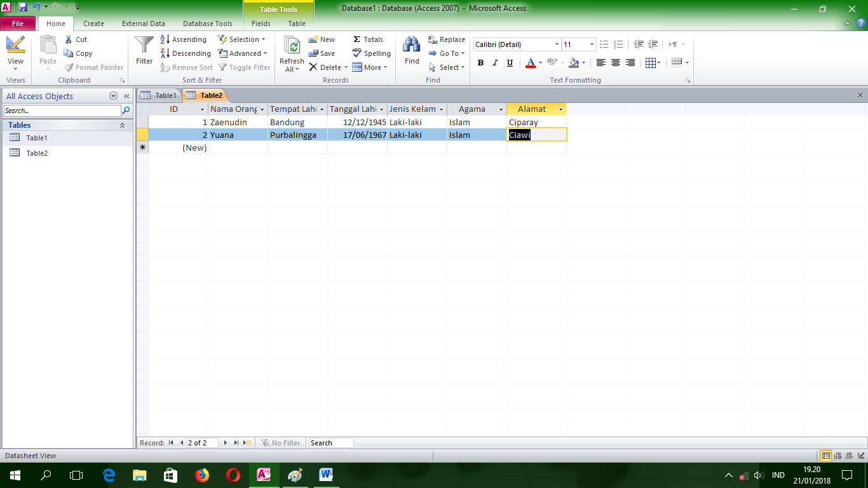Click the Go To button
This screenshot has height=488, width=868.
point(447,53)
